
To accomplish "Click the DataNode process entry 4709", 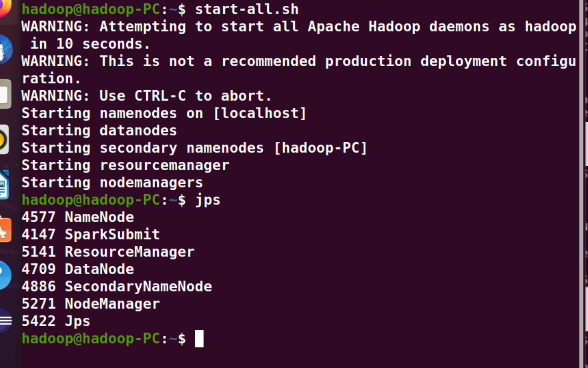I will click(x=77, y=269).
